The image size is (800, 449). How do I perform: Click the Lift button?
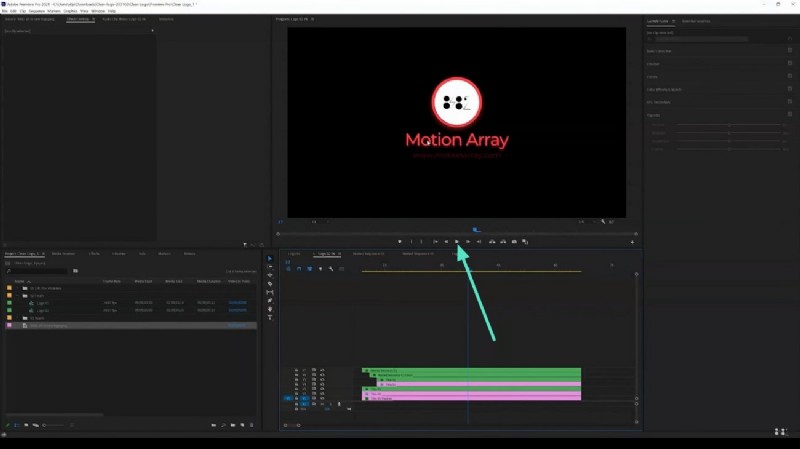click(x=492, y=242)
